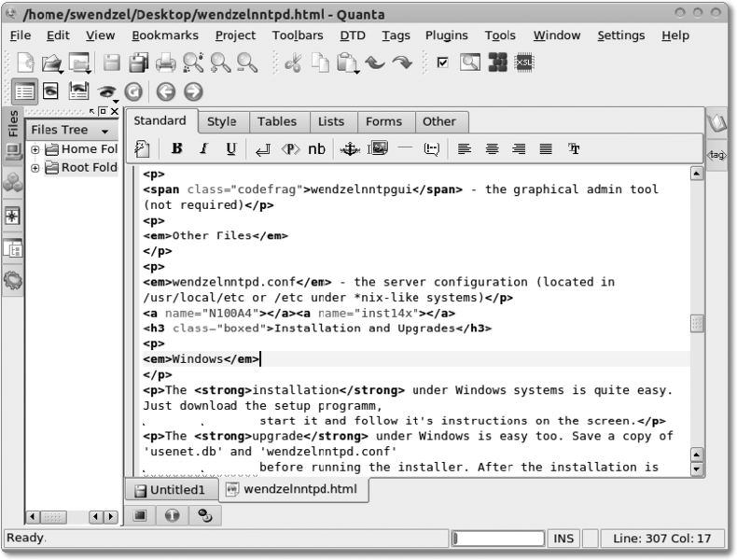This screenshot has height=560, width=737.
Task: Switch to the Untitled1 document tab
Action: coord(169,489)
